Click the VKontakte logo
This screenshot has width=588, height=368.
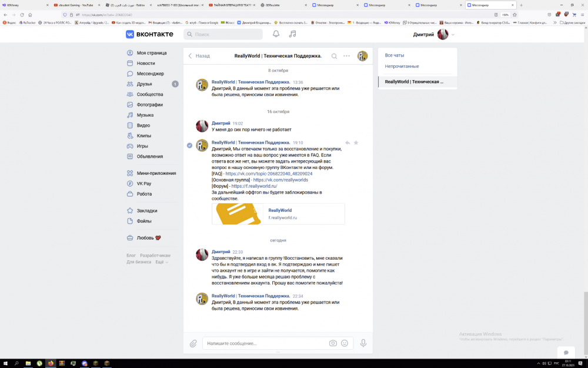click(149, 34)
